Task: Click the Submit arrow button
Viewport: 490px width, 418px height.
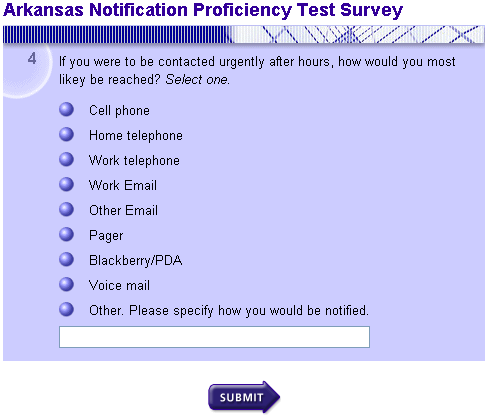Action: pyautogui.click(x=244, y=397)
